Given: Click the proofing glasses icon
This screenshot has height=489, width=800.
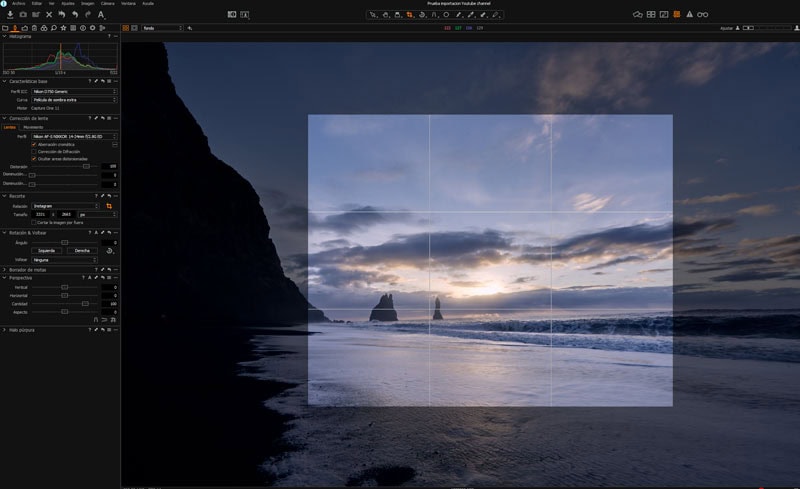Looking at the screenshot, I should click(x=702, y=15).
